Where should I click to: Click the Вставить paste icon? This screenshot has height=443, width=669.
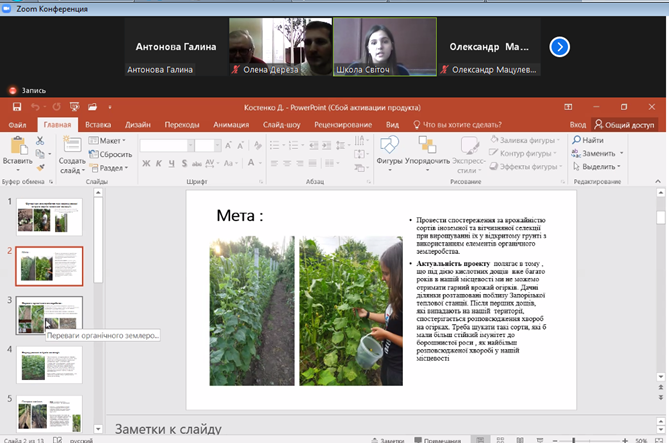coord(17,146)
